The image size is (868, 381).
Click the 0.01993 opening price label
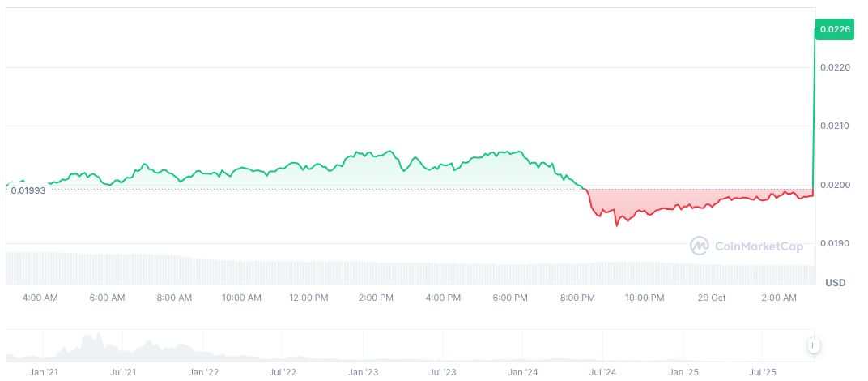point(28,190)
